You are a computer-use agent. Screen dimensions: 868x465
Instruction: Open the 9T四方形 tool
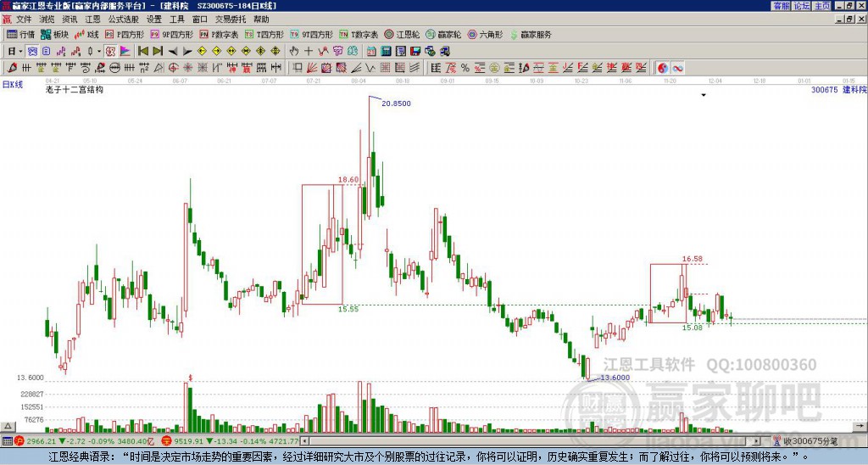[311, 34]
